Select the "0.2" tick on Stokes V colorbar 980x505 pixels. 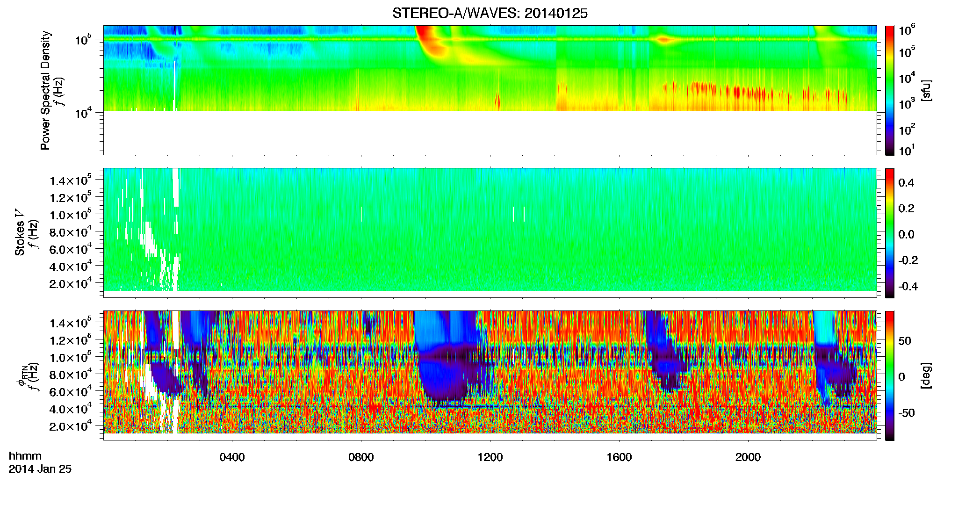[906, 209]
